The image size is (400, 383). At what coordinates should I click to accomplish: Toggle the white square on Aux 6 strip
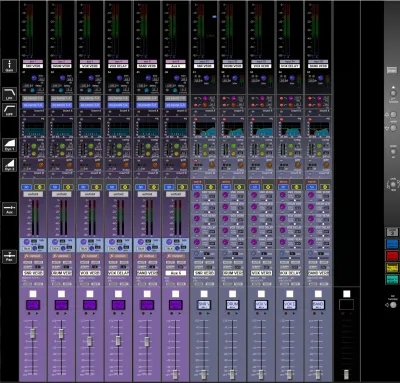click(176, 294)
